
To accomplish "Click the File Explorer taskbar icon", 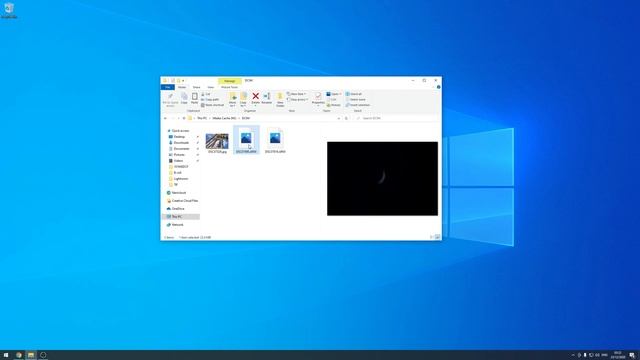I will (31, 355).
